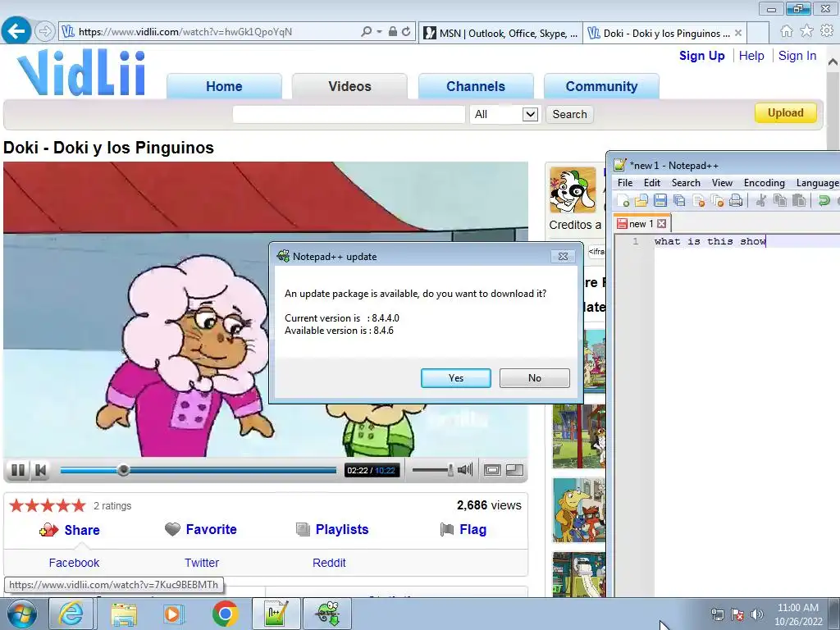Flag this video
This screenshot has width=840, height=630.
[x=473, y=529]
